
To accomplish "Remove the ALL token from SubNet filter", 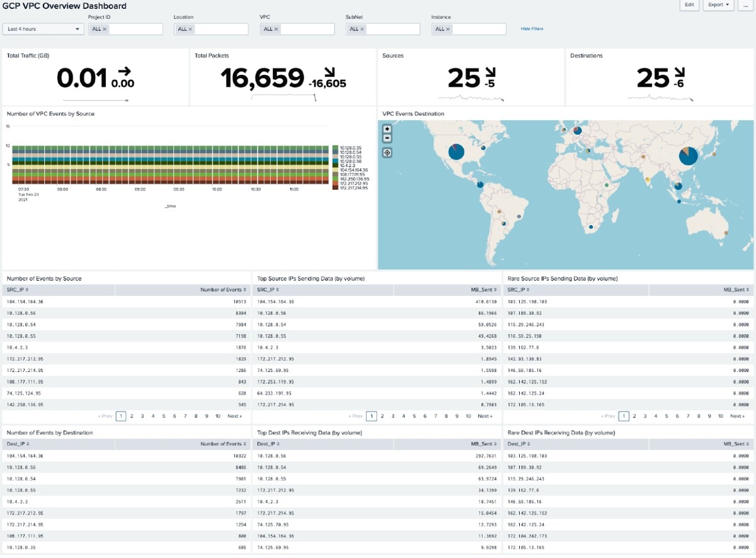I will pos(362,29).
